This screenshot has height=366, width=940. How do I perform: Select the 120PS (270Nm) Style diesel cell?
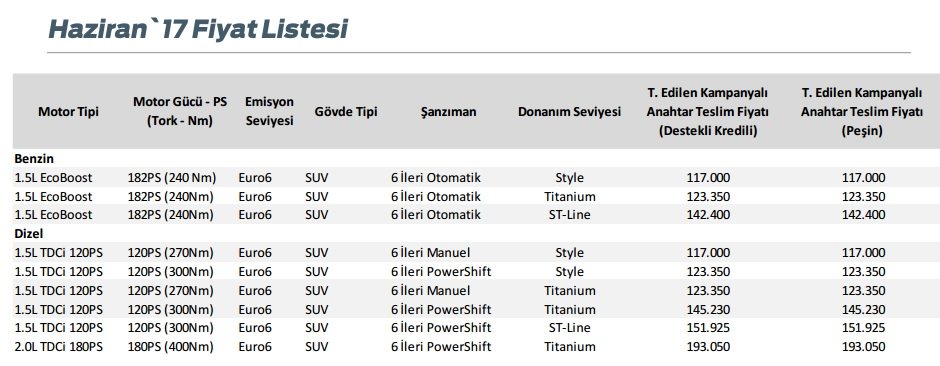tap(170, 253)
